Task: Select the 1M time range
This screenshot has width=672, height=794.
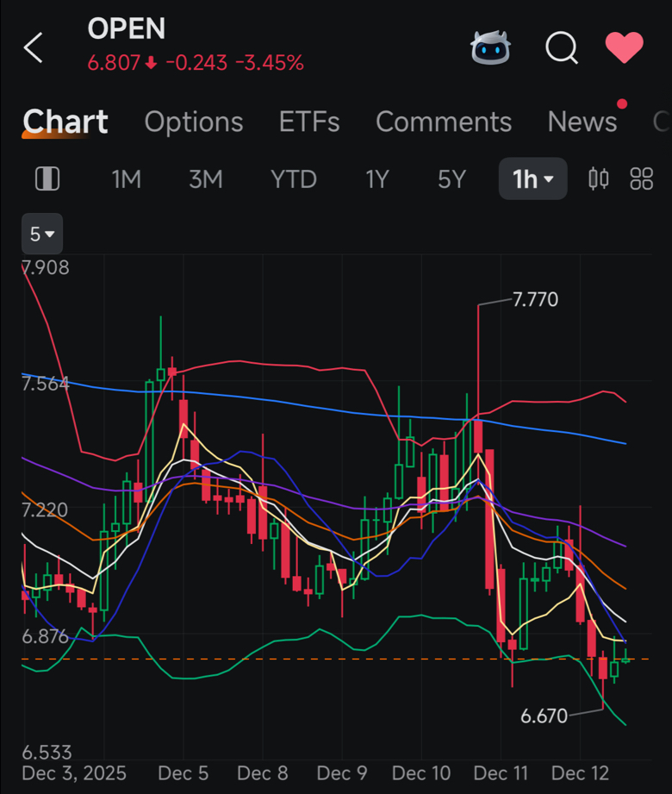Action: click(x=126, y=179)
